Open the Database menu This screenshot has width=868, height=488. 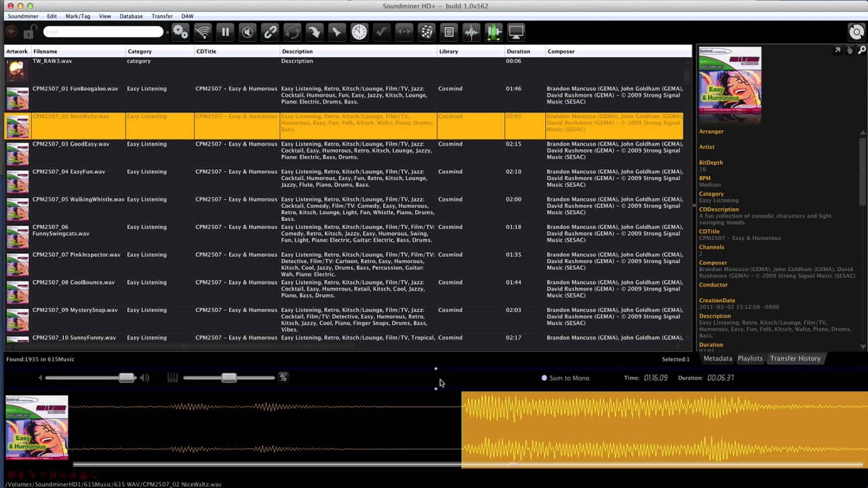[x=131, y=16]
